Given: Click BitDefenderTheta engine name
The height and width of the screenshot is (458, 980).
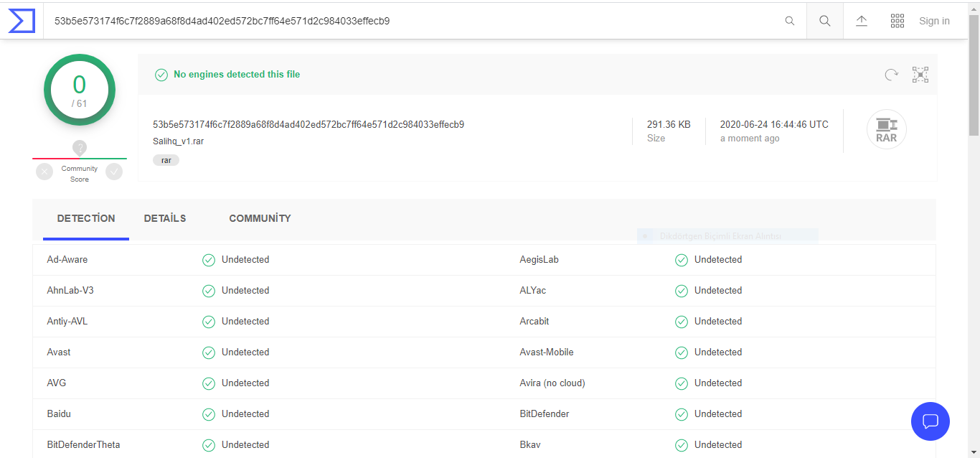Looking at the screenshot, I should [x=83, y=444].
